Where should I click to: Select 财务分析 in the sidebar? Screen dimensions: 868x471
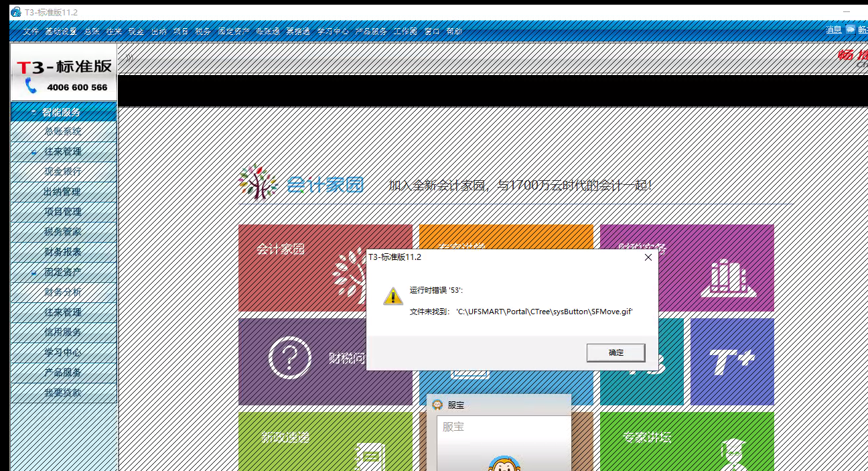(x=63, y=292)
